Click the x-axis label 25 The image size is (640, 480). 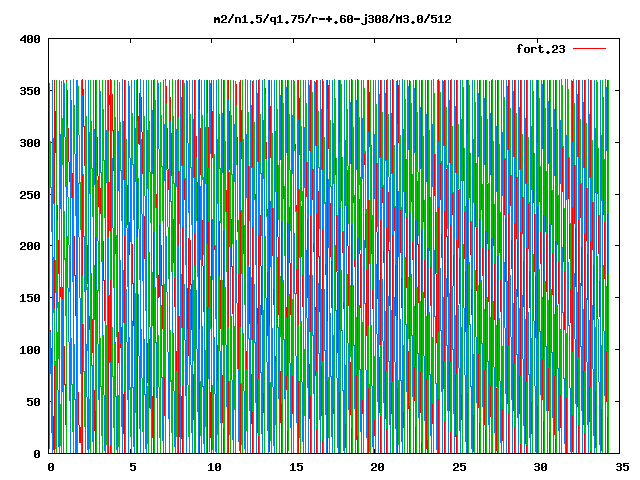(459, 467)
